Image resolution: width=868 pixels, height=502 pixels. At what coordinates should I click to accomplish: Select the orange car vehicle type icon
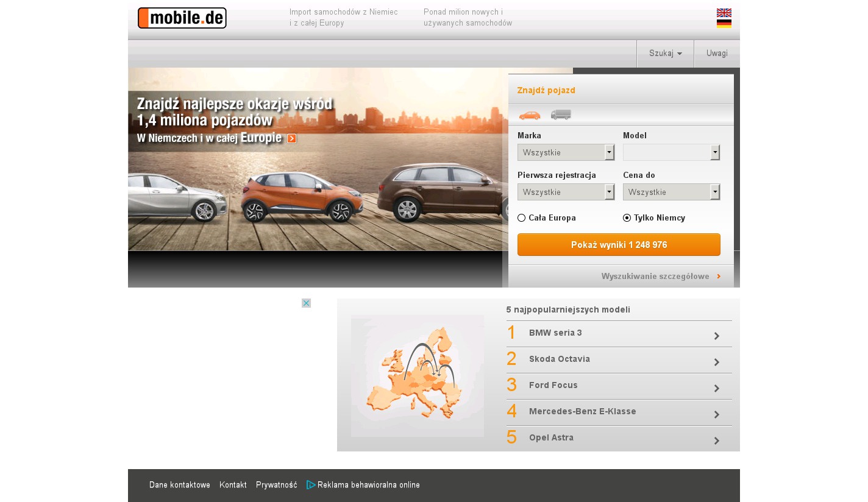529,115
